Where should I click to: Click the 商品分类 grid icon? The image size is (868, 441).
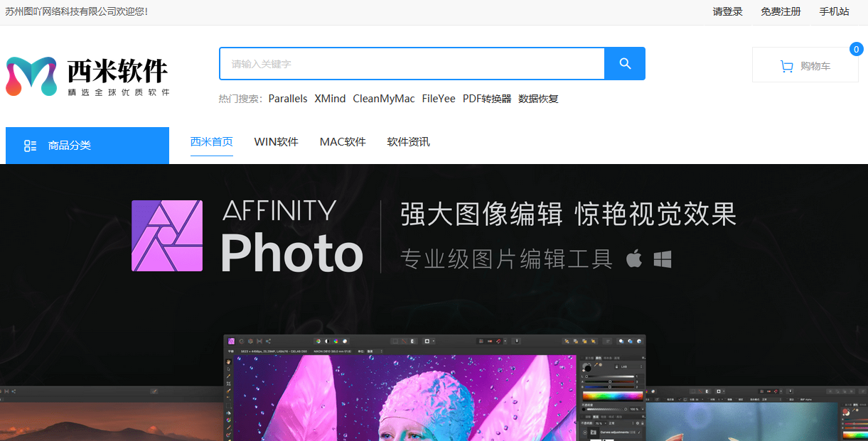[x=30, y=145]
